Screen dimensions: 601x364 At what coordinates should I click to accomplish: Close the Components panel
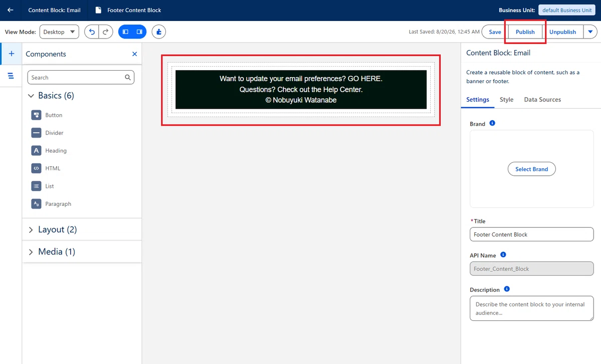(x=134, y=54)
